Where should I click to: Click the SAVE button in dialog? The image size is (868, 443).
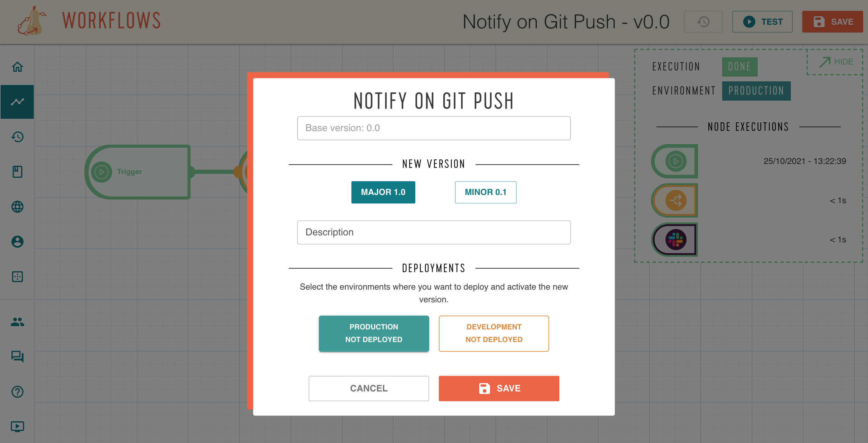point(499,388)
